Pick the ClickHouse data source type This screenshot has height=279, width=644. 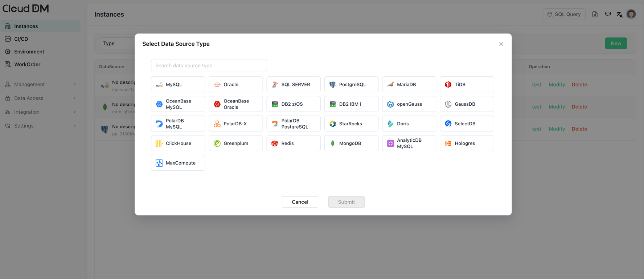click(x=178, y=143)
